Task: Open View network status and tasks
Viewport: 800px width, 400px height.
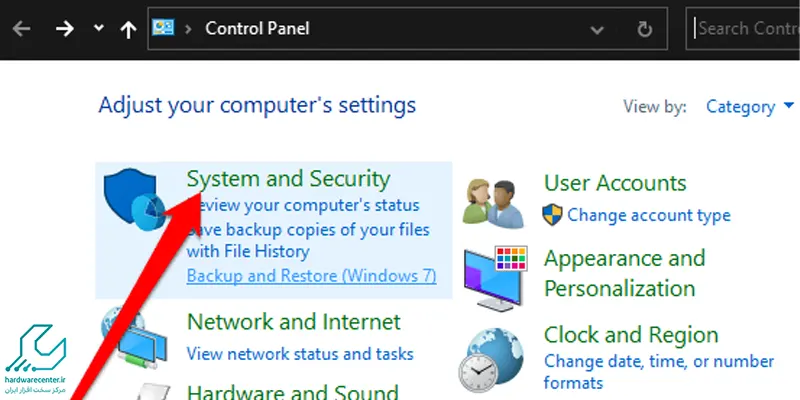Action: click(x=300, y=353)
